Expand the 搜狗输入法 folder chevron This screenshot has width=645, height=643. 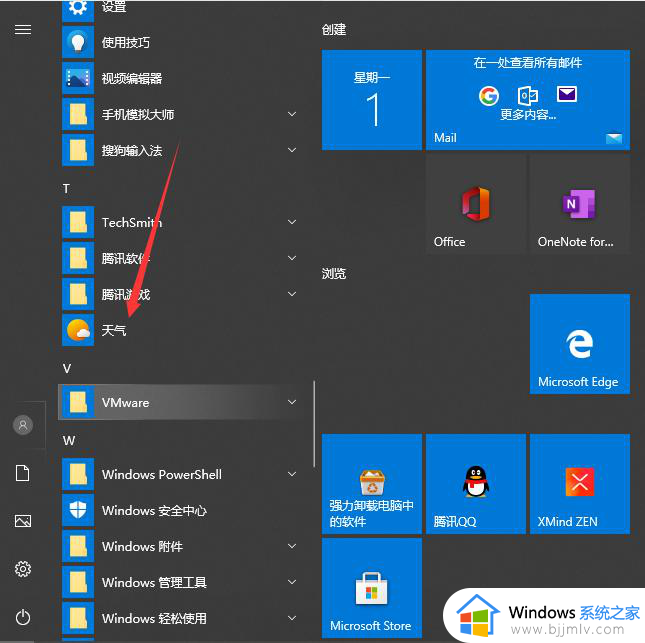(292, 150)
